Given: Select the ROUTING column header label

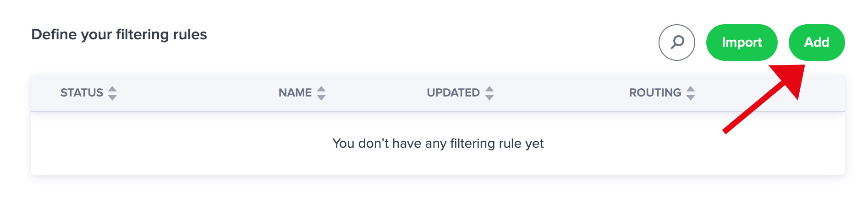Looking at the screenshot, I should pos(655,93).
